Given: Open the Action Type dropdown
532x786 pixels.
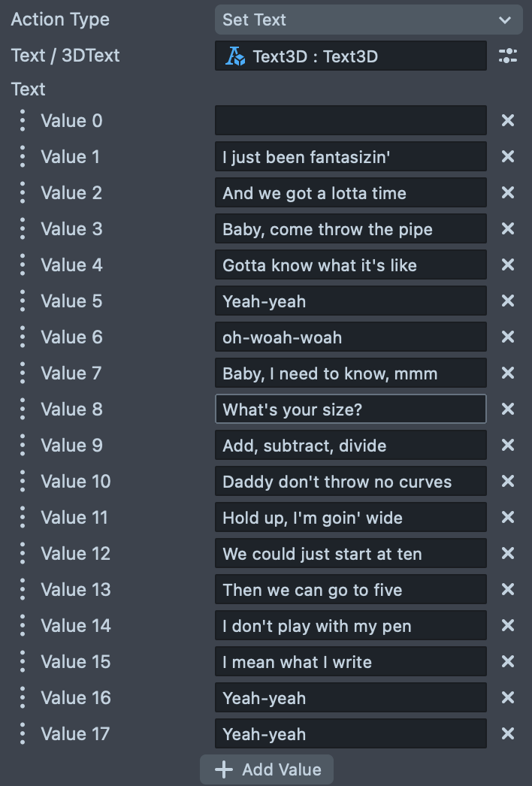Looking at the screenshot, I should point(368,20).
